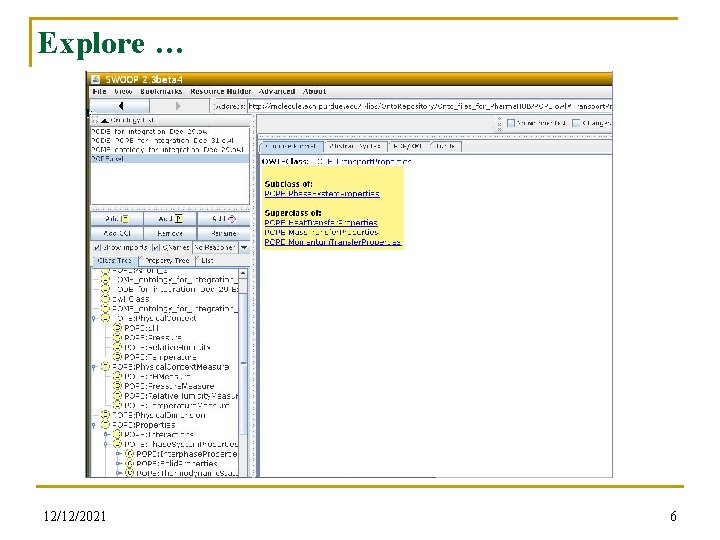Click the class icon beside POPE:SolidProperties
720x540 pixels.
pos(129,463)
